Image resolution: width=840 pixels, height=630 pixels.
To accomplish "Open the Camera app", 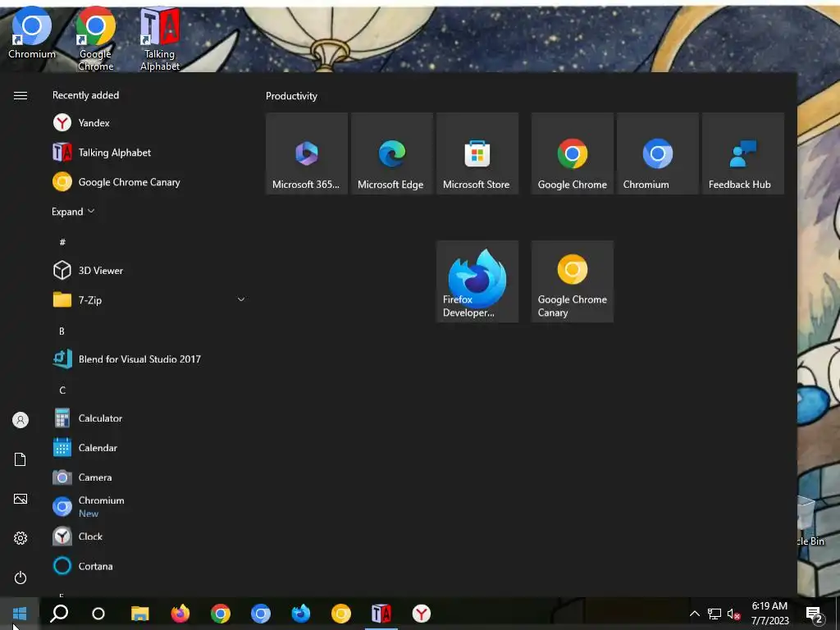I will point(149,477).
